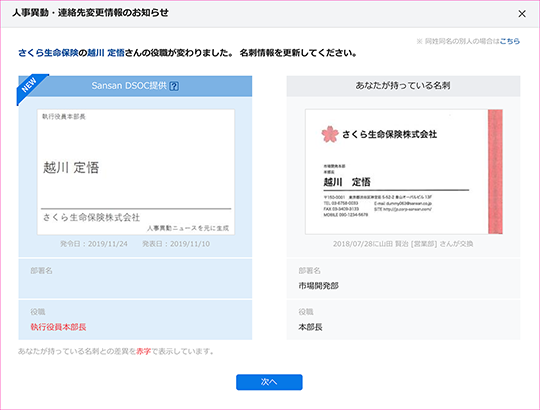Click the Sansan DSOC提供 header label

point(129,86)
